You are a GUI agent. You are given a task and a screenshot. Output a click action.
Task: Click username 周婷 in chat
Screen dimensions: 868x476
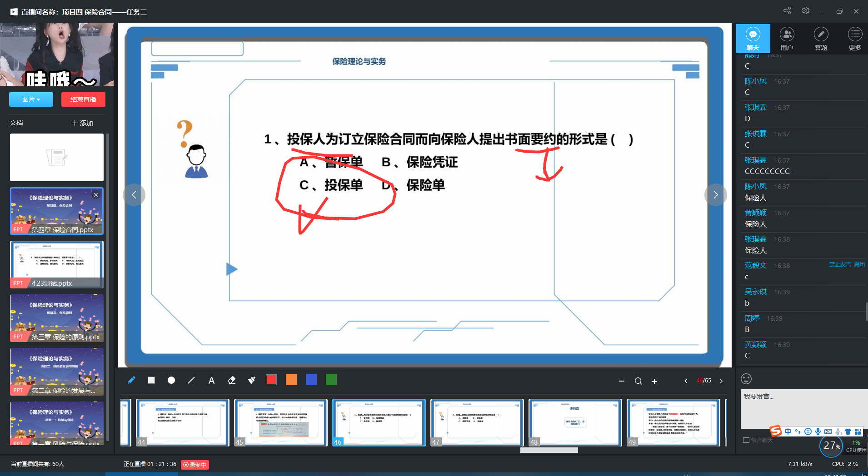pos(752,318)
